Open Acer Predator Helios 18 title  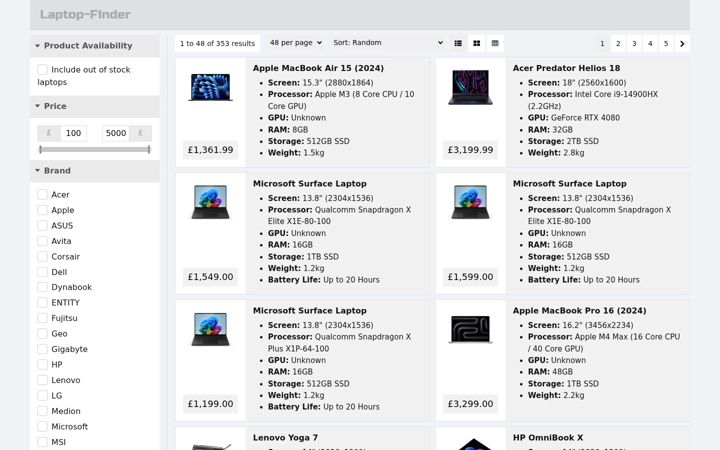566,68
